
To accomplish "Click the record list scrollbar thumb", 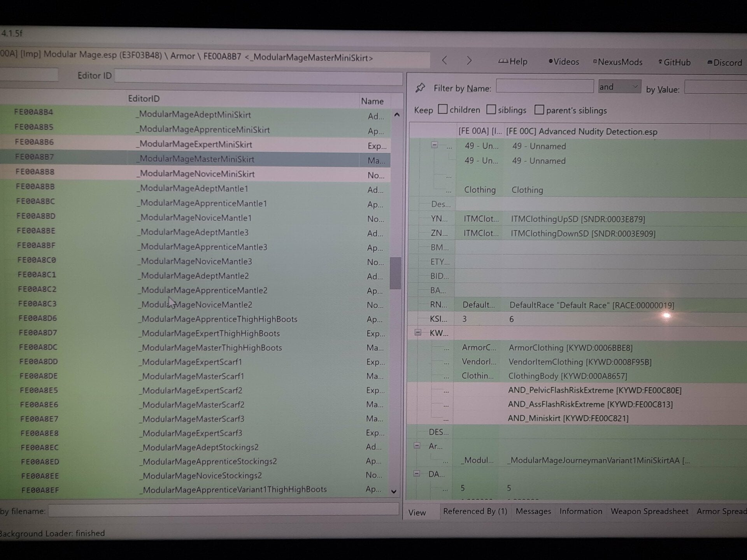I will click(x=395, y=273).
